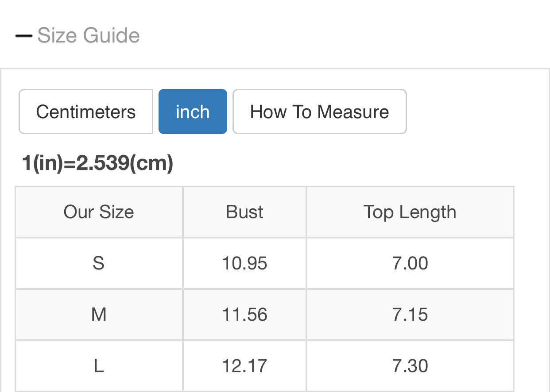
Task: Click the 7.30 top length value
Action: (x=410, y=366)
